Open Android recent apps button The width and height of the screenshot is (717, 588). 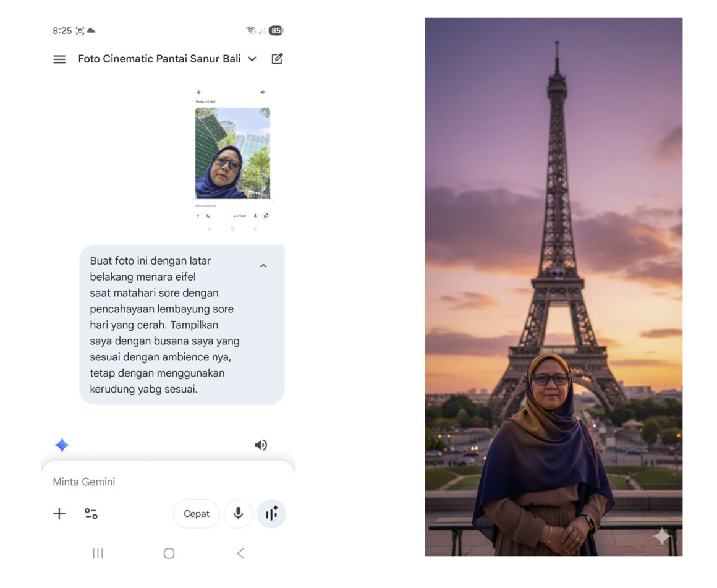tap(98, 553)
